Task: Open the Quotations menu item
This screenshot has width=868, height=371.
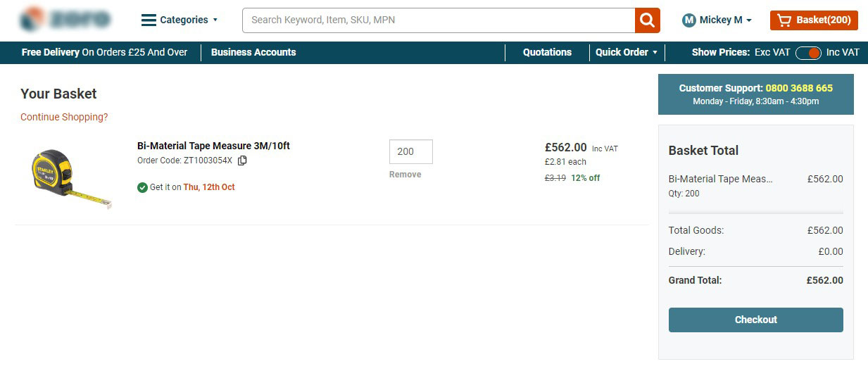Action: point(547,52)
